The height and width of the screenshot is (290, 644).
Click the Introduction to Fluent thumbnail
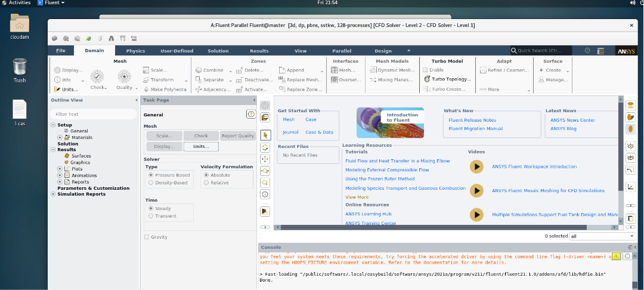[390, 123]
